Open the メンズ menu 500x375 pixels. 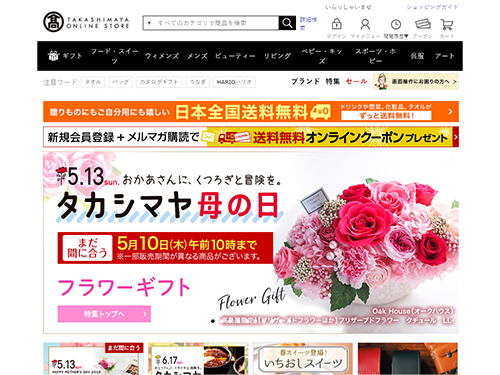[197, 56]
